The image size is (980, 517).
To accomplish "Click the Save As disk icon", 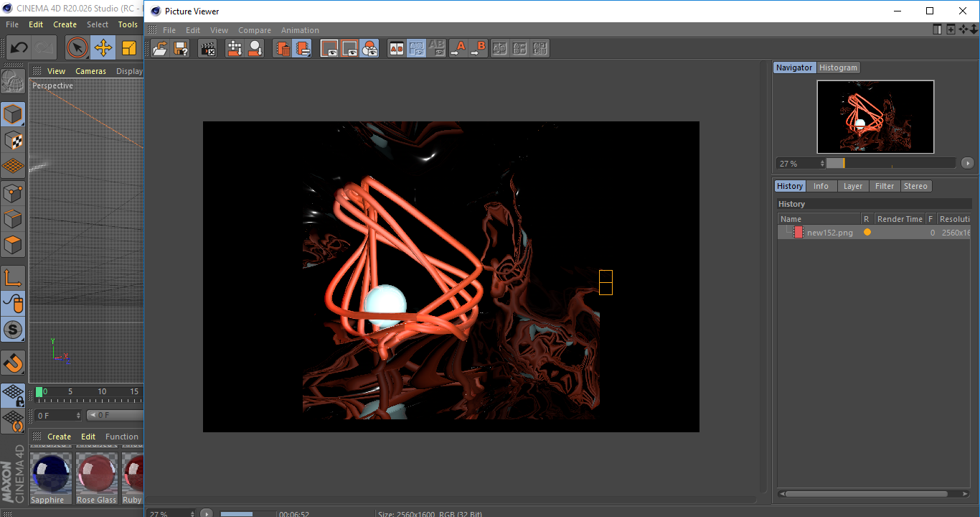I will click(x=181, y=48).
